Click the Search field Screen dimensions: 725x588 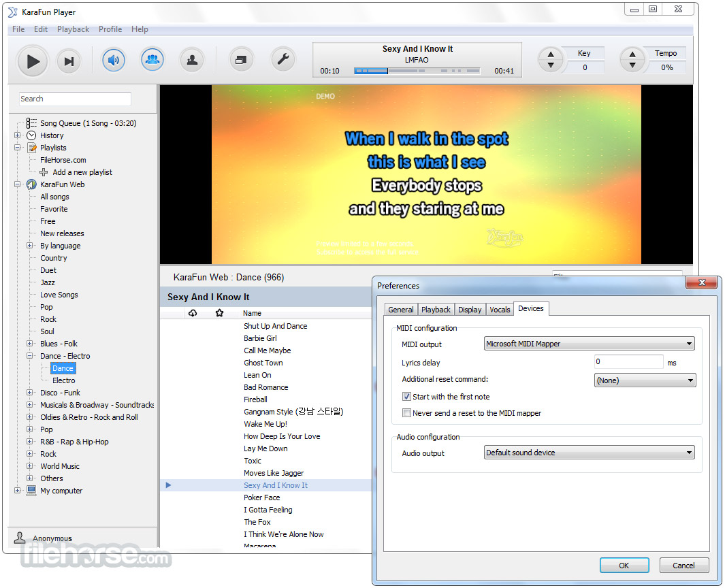point(75,99)
